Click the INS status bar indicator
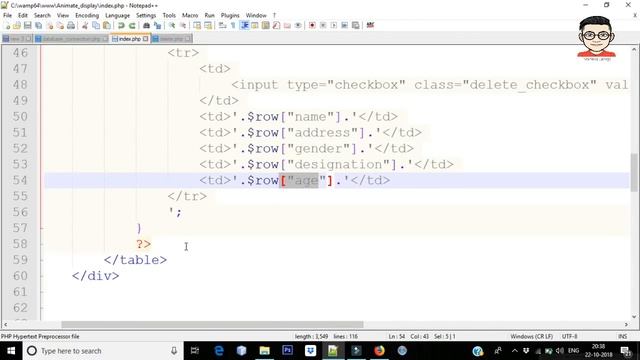This screenshot has width=640, height=360. click(x=622, y=336)
